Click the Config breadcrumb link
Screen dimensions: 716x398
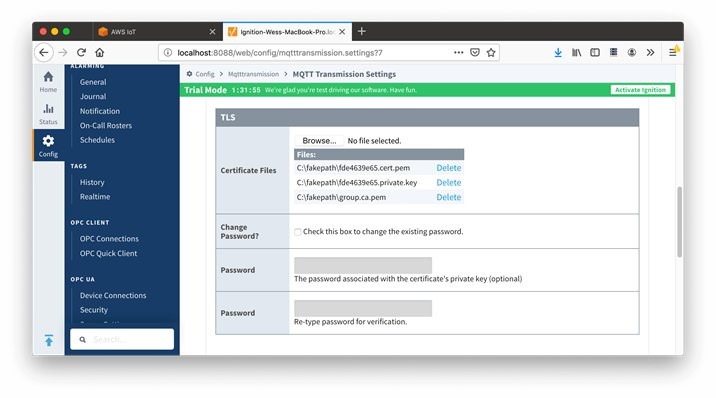pos(205,74)
